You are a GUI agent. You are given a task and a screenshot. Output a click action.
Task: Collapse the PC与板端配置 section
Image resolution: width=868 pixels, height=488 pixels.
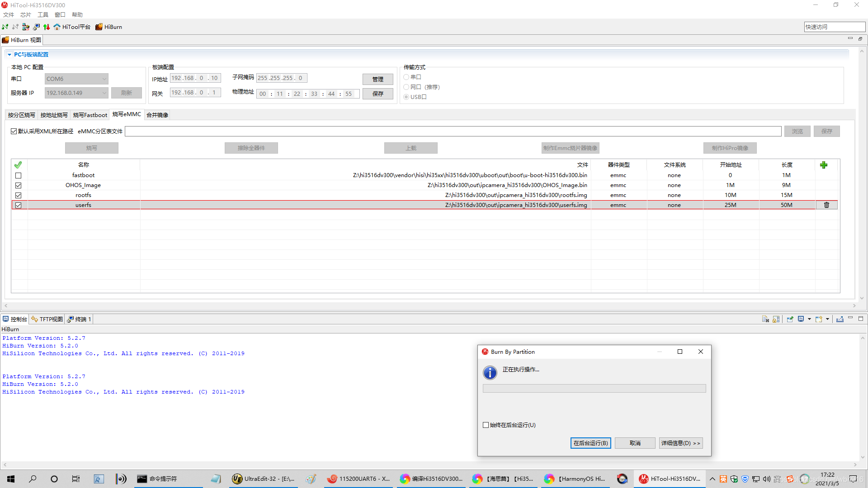click(9, 55)
